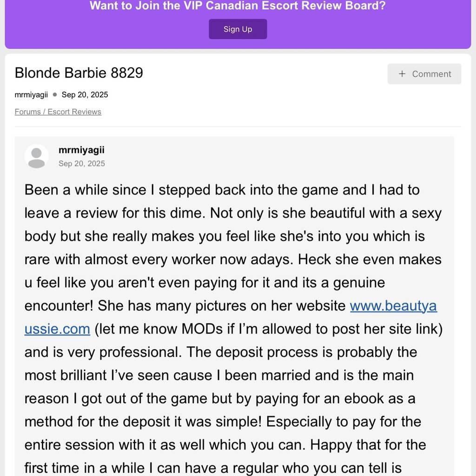Open the www.beautya website link

pos(393,306)
